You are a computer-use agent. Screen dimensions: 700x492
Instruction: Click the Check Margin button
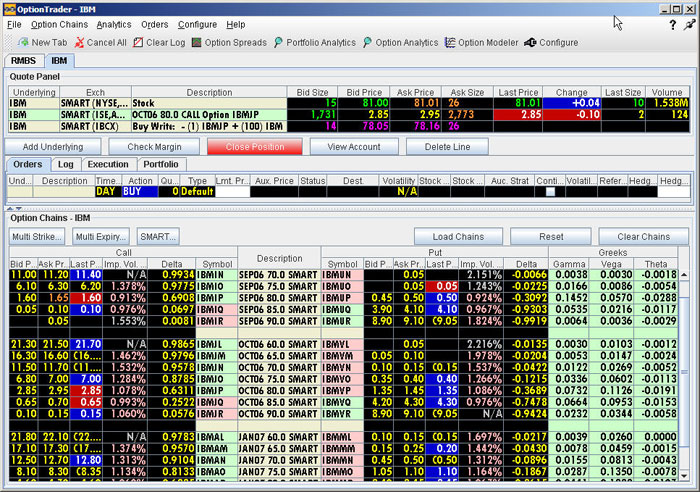pyautogui.click(x=154, y=147)
